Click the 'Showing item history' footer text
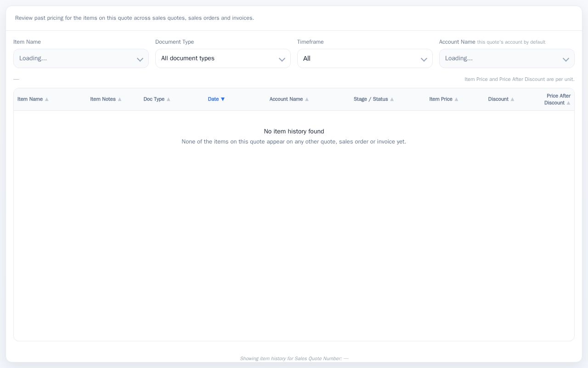588x368 pixels. tap(294, 358)
